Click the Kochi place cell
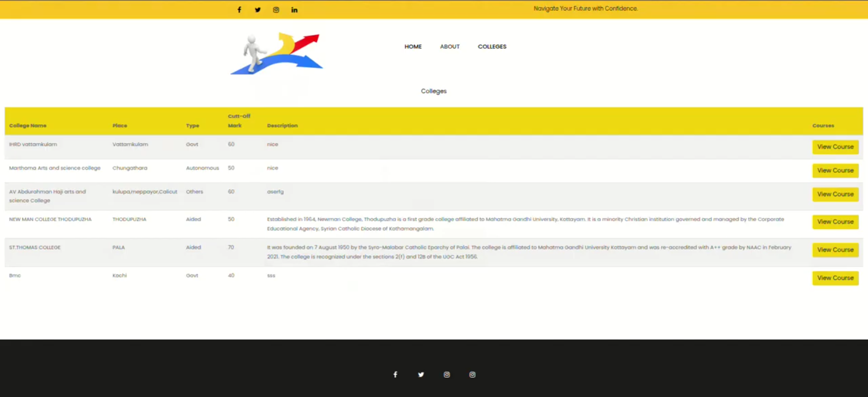Screen dimensions: 868x397 pos(120,275)
